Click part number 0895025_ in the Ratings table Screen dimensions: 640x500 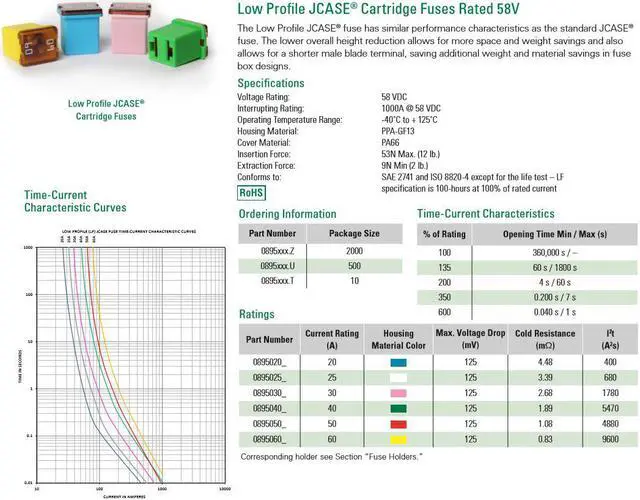point(270,378)
